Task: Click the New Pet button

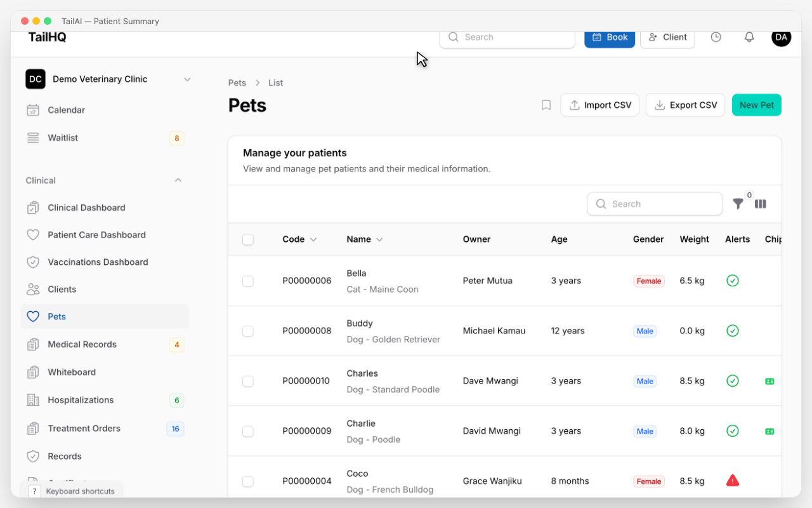Action: [756, 105]
